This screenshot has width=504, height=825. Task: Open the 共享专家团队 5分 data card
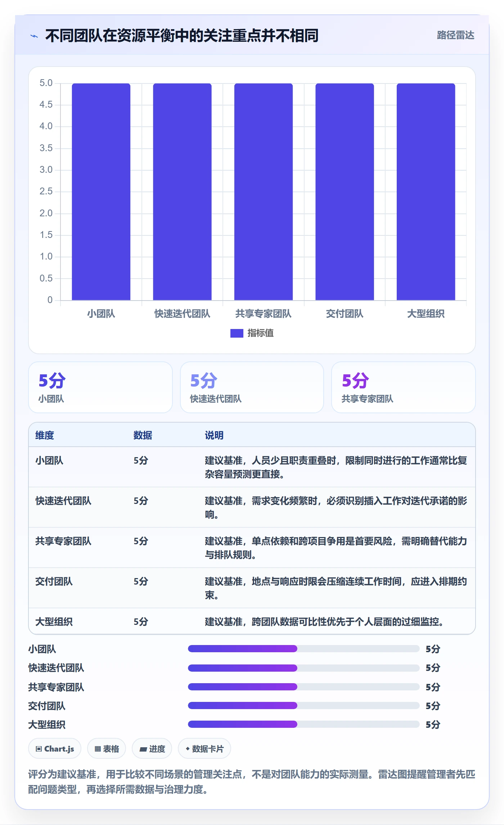pyautogui.click(x=403, y=387)
